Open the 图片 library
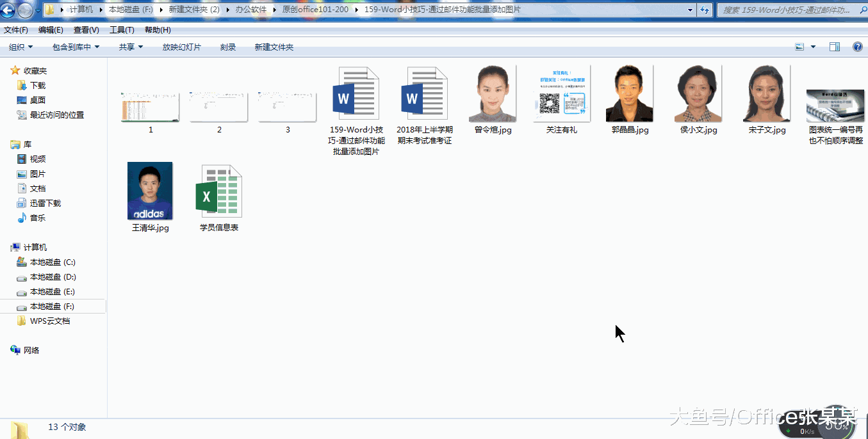Screen dimensions: 868x439 tap(38, 173)
